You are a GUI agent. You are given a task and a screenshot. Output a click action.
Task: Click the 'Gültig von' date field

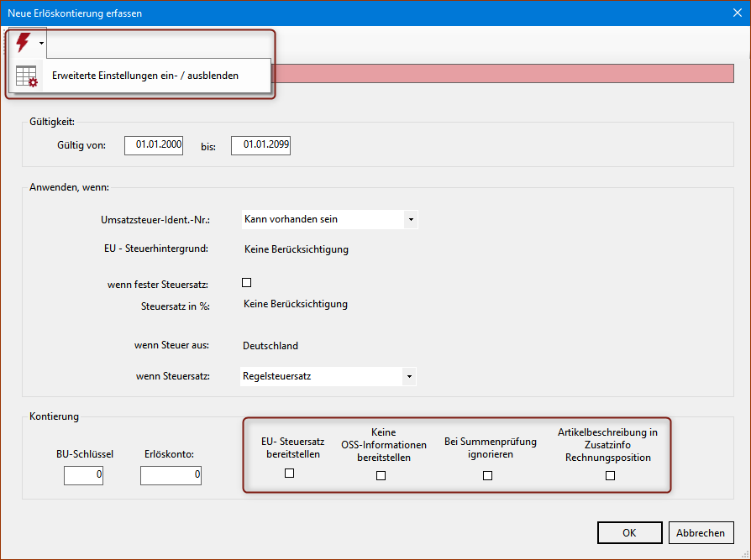[x=154, y=145]
